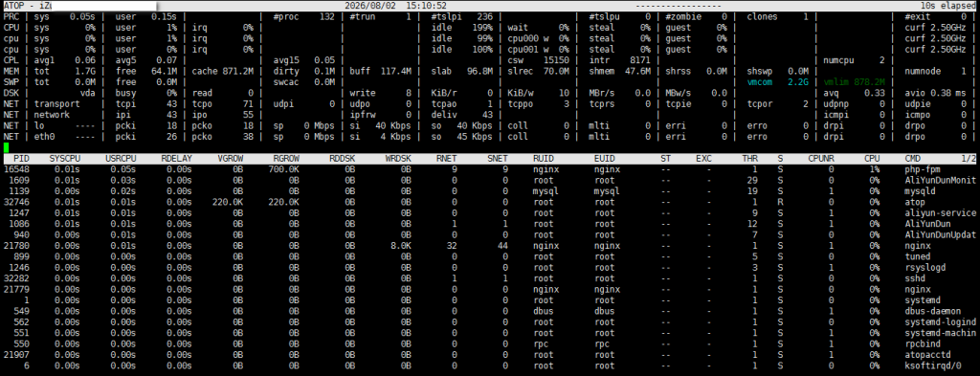Click the SYSCPU column header
Viewport: 980px width, 376px height.
(x=65, y=159)
